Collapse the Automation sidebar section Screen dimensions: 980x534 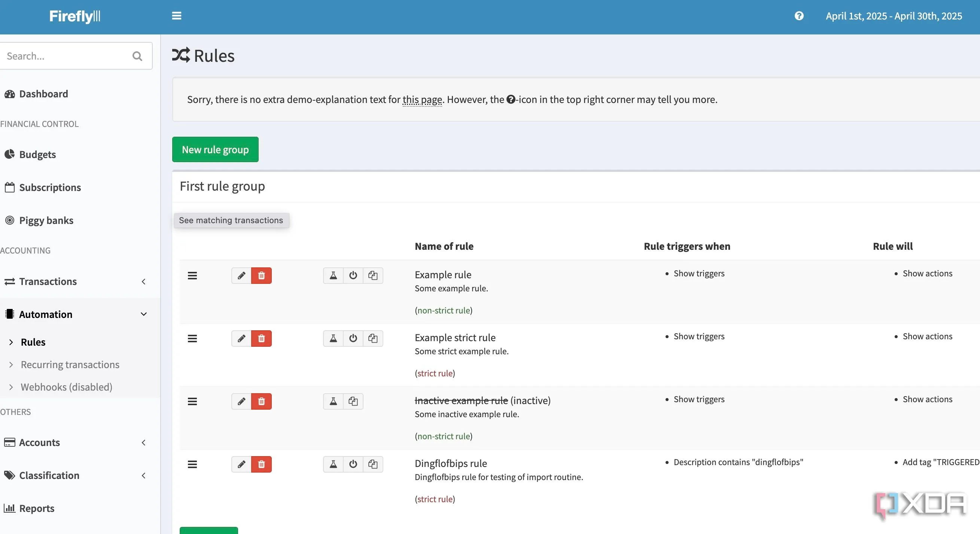76,315
